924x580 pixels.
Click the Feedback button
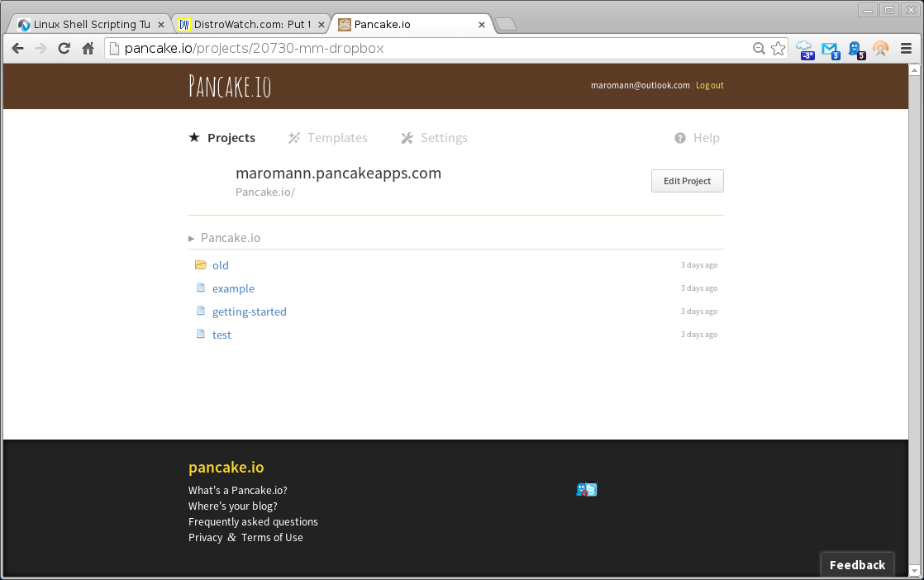[857, 564]
